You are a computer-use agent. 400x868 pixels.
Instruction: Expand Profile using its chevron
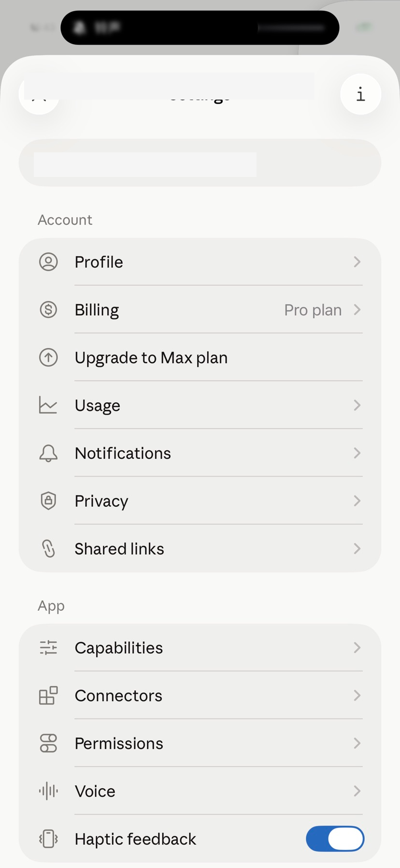tap(357, 262)
